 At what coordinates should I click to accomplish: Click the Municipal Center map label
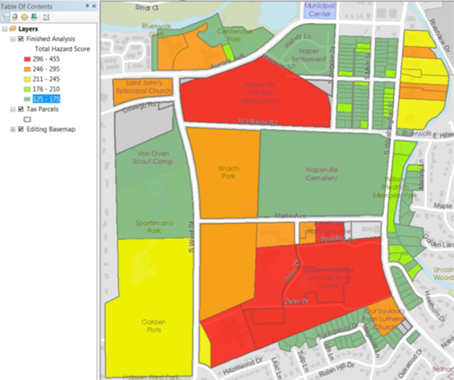pos(320,10)
